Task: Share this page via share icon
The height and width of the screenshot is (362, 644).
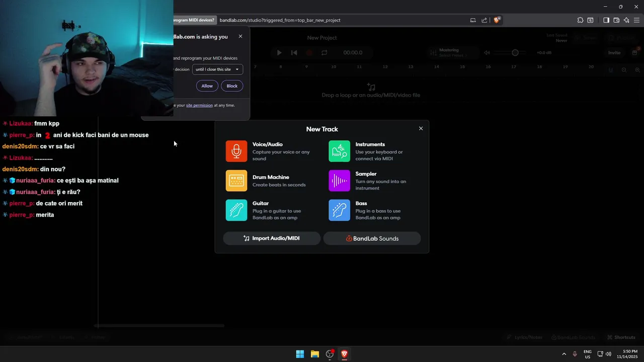Action: pyautogui.click(x=484, y=20)
